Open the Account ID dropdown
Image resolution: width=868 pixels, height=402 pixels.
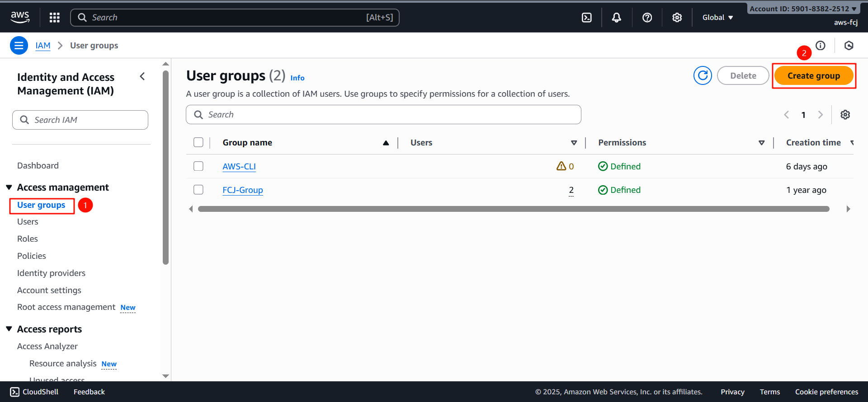click(803, 9)
